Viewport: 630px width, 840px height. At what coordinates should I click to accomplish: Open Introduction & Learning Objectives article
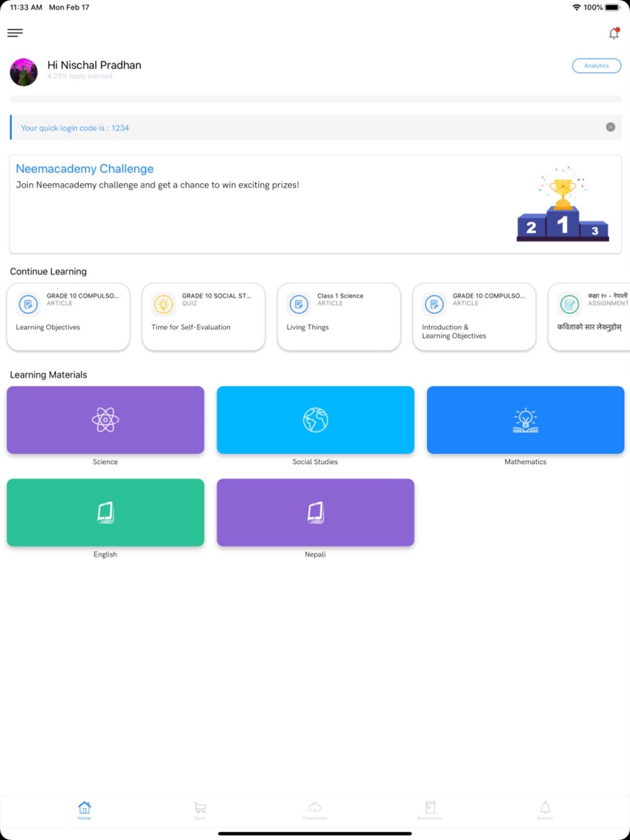click(x=454, y=332)
